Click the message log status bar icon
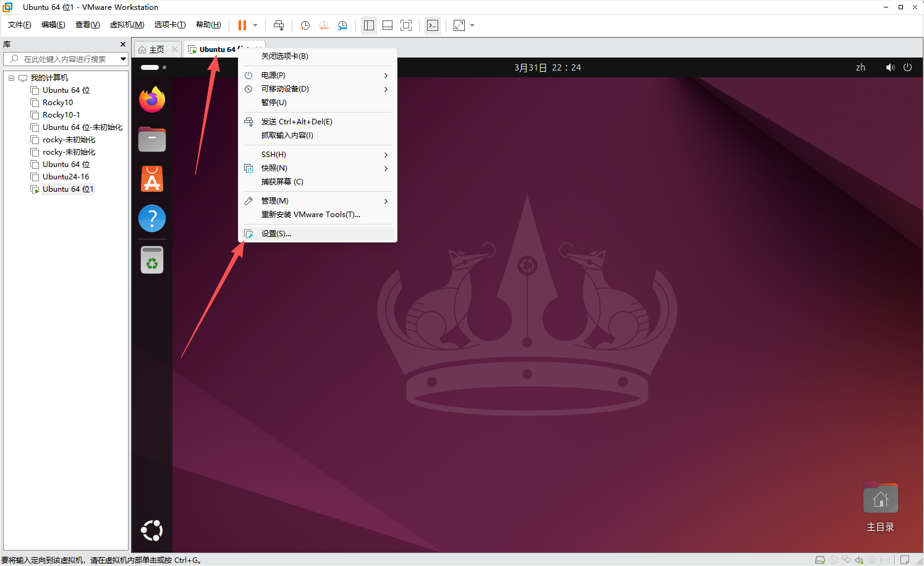This screenshot has height=566, width=924. 904,560
